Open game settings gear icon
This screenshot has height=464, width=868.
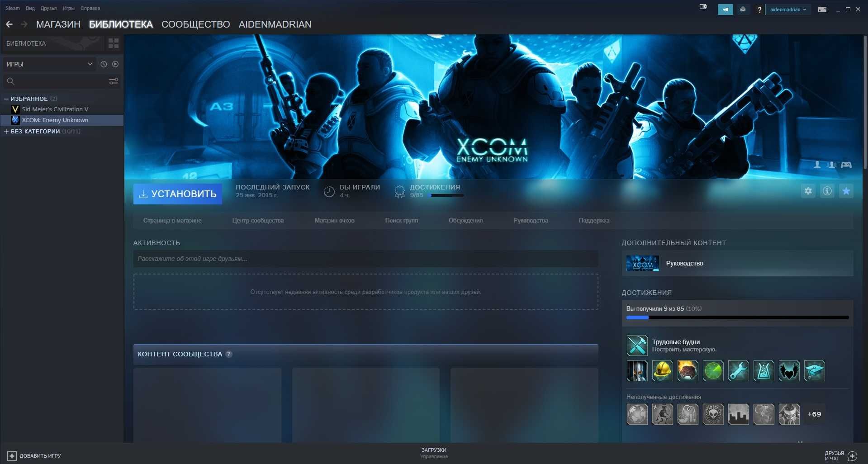808,191
